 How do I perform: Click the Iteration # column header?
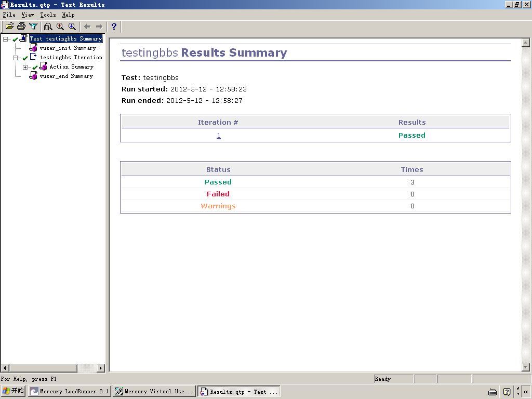[218, 123]
